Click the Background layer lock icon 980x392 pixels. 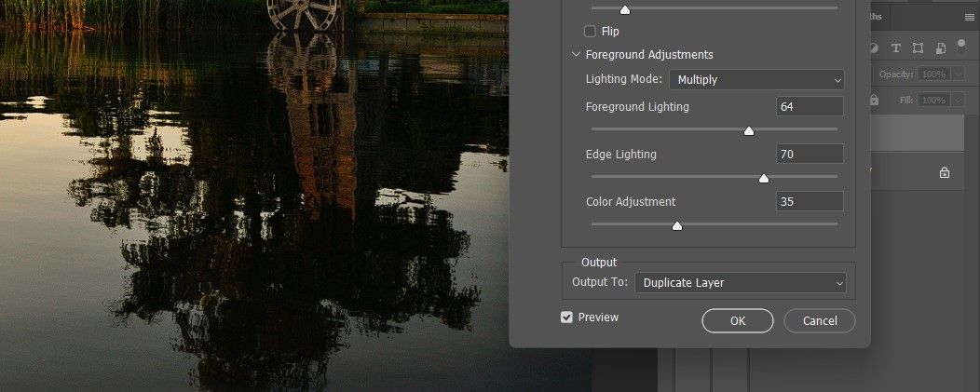click(944, 172)
